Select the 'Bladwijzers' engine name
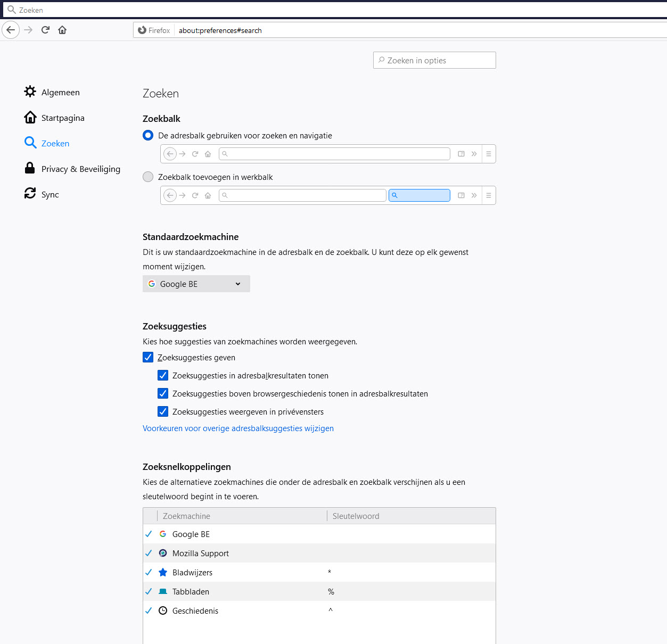Screen dimensions: 667x644 [192, 573]
